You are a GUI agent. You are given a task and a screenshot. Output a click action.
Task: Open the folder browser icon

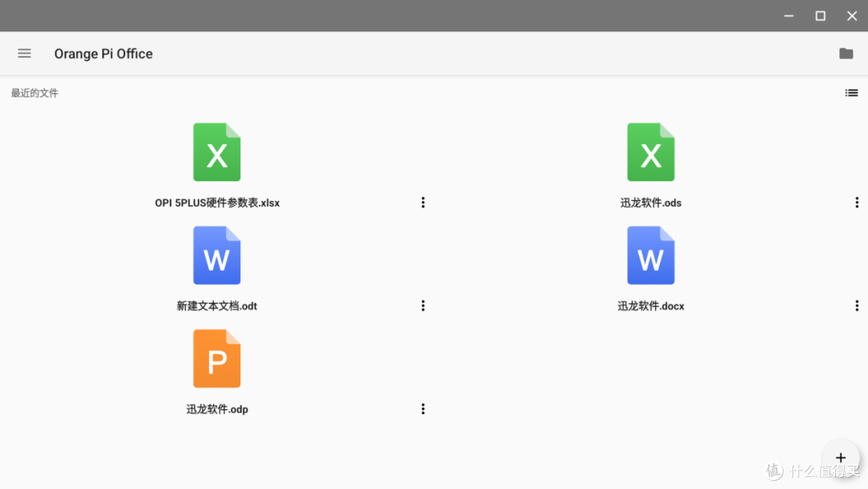point(845,53)
